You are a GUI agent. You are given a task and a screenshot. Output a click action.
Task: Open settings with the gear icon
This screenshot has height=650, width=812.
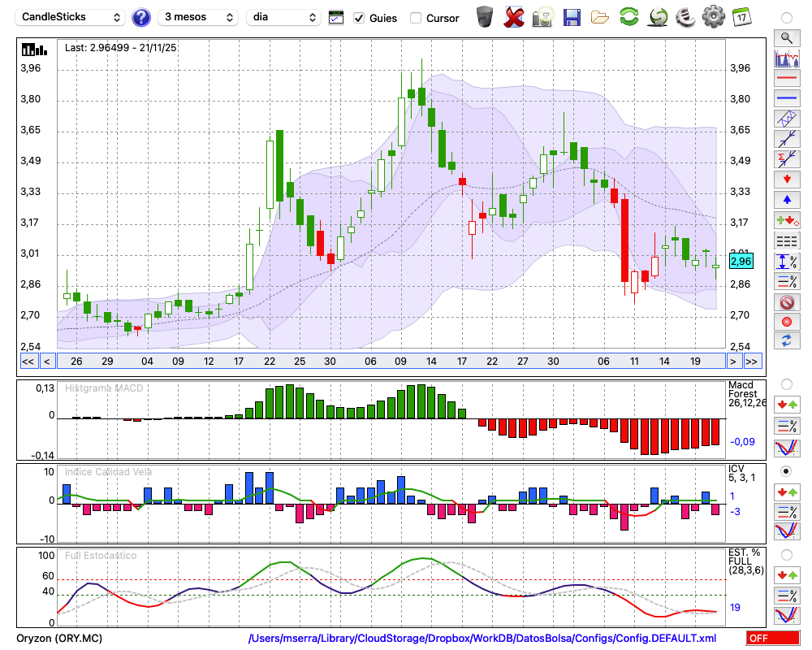713,16
